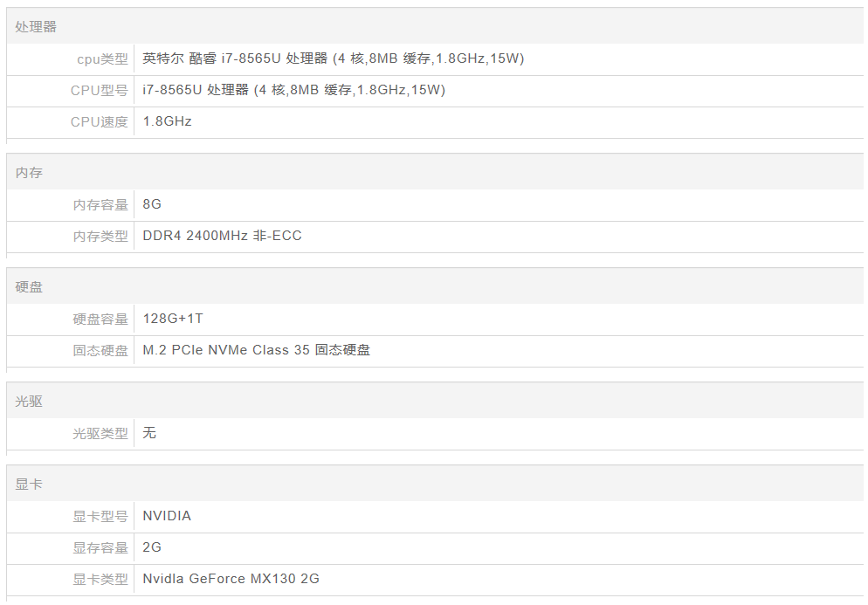Click the 处理器 section header
The width and height of the screenshot is (868, 605).
pos(36,27)
